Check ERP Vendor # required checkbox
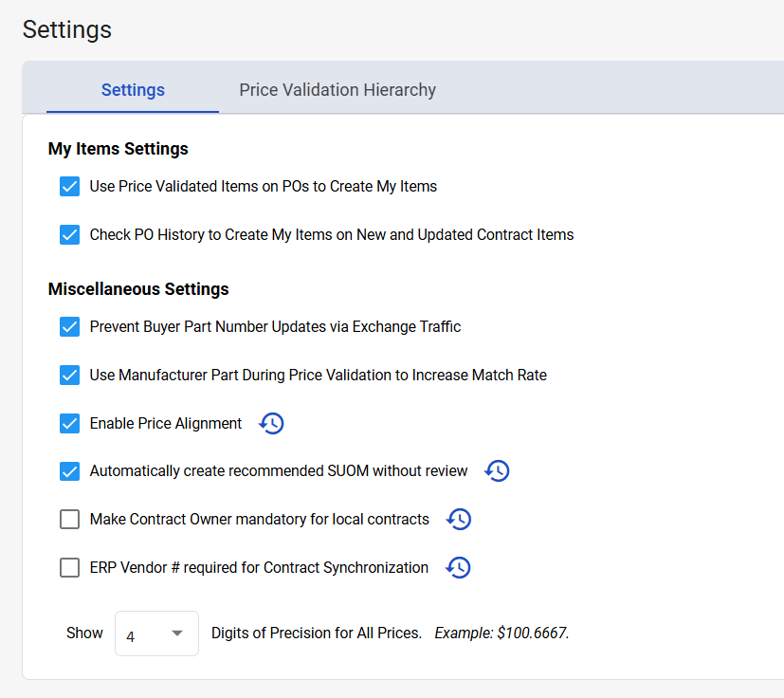This screenshot has width=784, height=698. [x=69, y=567]
